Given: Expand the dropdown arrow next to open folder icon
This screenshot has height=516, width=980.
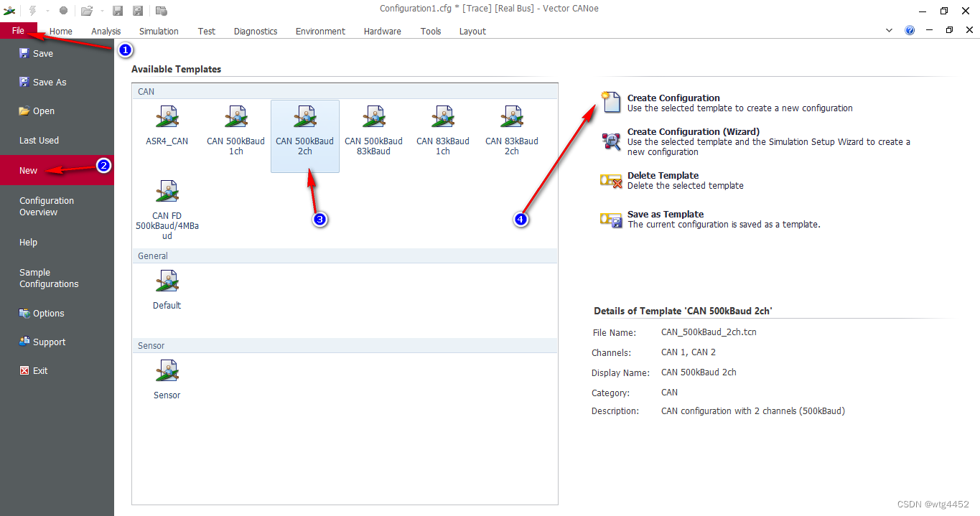Looking at the screenshot, I should tap(102, 10).
